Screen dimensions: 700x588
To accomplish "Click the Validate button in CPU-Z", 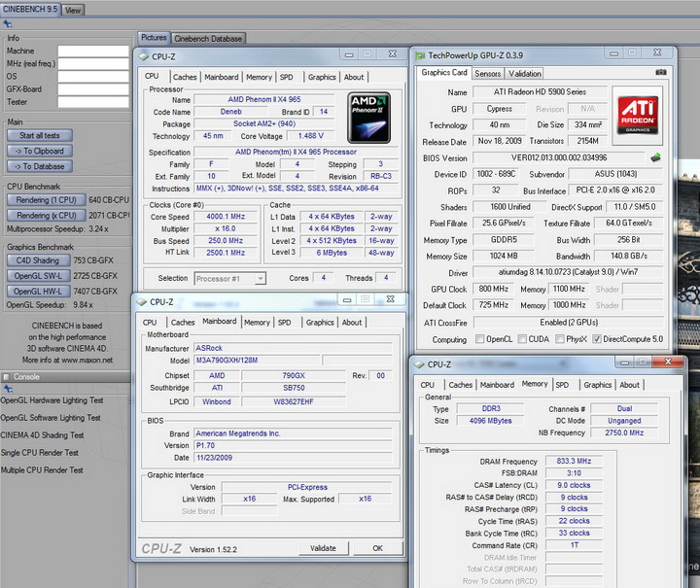I will pyautogui.click(x=322, y=548).
